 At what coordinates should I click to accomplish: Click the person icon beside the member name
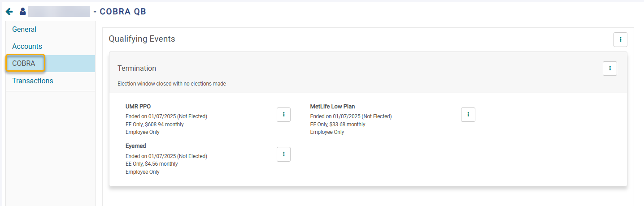point(22,12)
